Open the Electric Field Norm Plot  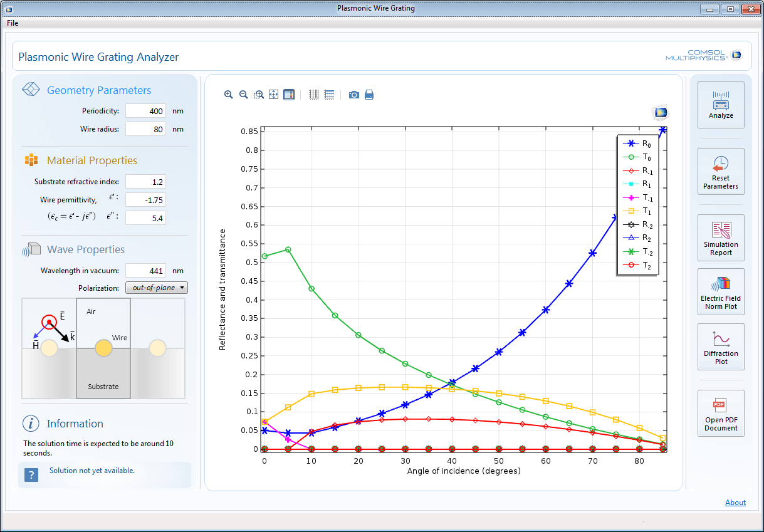pyautogui.click(x=721, y=291)
